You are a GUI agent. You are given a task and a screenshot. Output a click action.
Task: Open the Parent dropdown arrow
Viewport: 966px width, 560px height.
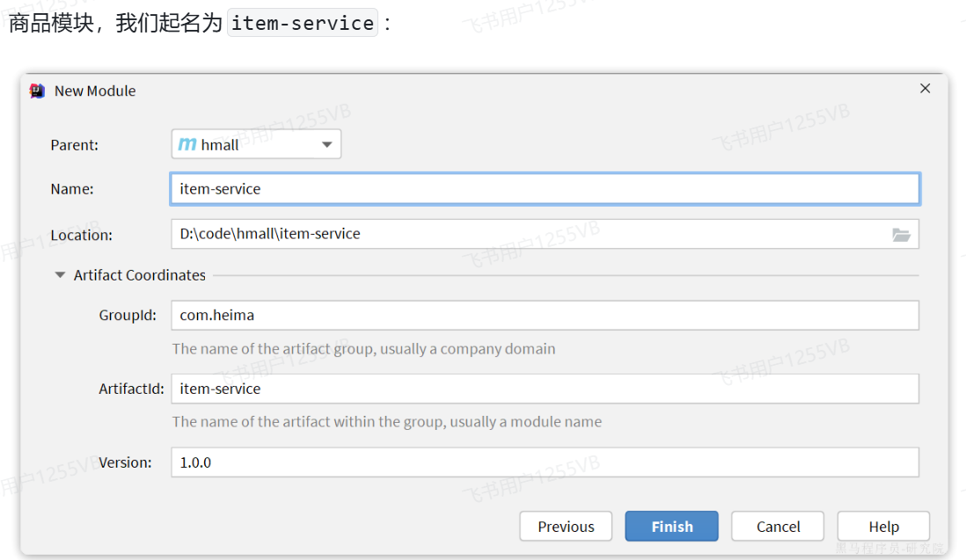[326, 144]
